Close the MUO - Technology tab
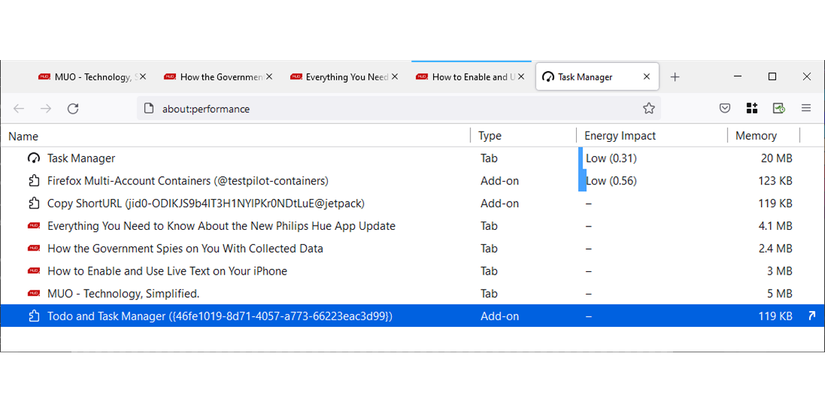Viewport: 825px width, 413px height. point(143,77)
